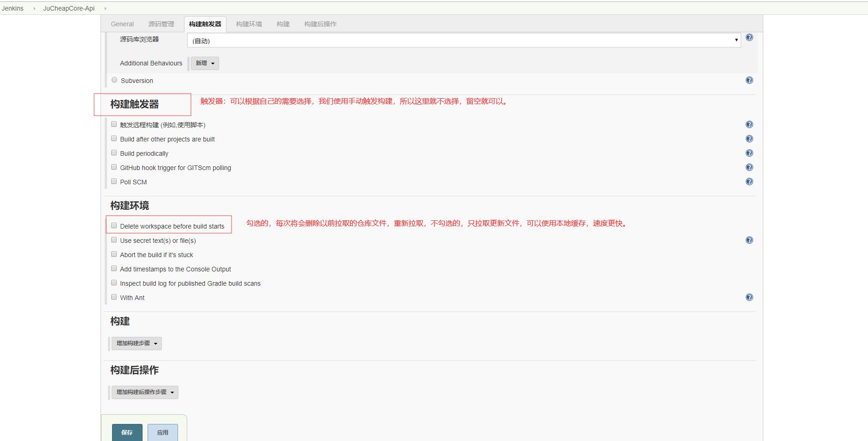Enable GitHub hook trigger for GITScm polling
The width and height of the screenshot is (868, 441).
click(114, 167)
